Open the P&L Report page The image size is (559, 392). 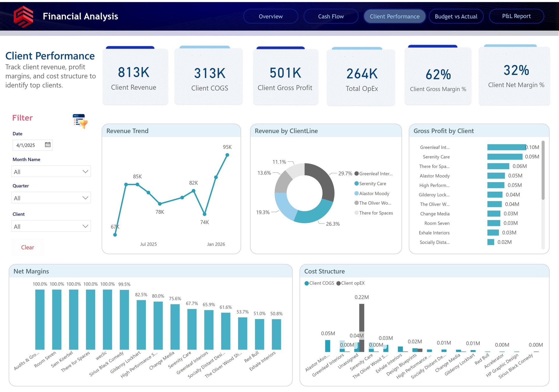tap(516, 16)
